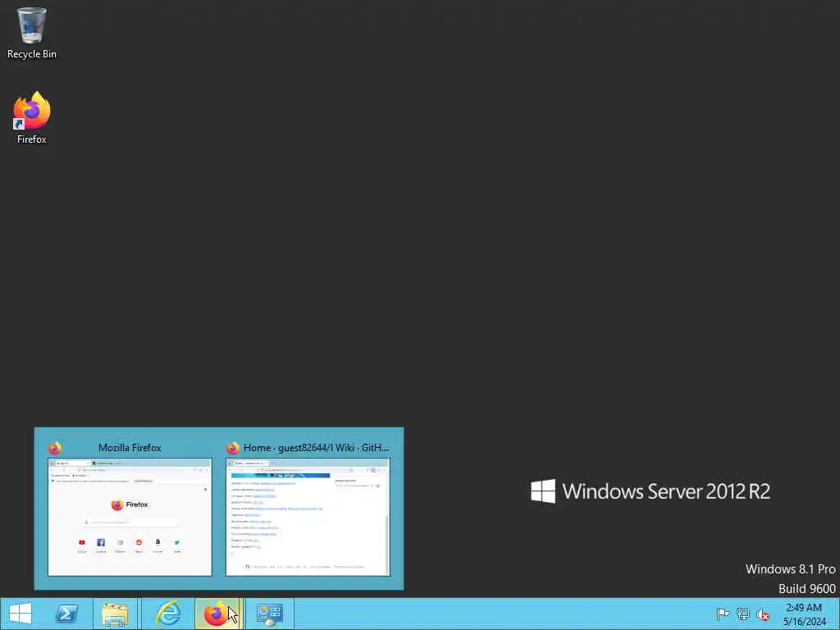Click the Mozilla Firefox preview title
This screenshot has height=630, width=840.
(130, 448)
